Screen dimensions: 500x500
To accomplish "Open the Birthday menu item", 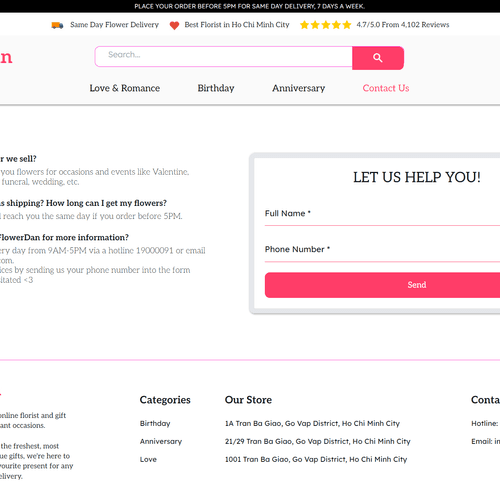I will coord(216,88).
